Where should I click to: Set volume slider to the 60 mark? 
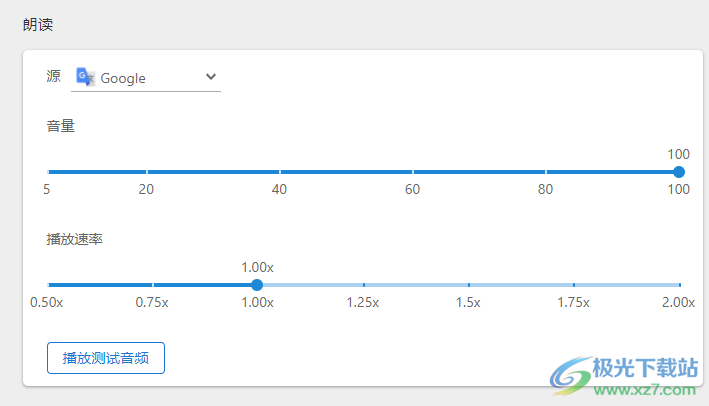[x=412, y=172]
